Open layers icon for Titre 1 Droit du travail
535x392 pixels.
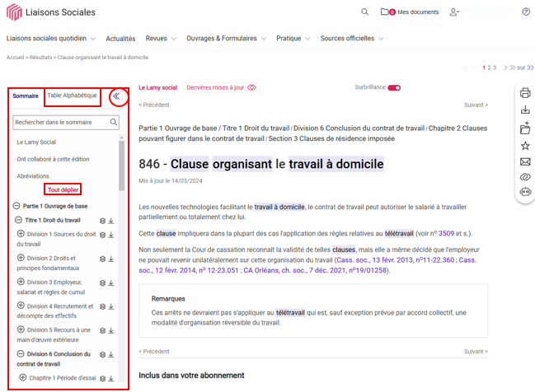pyautogui.click(x=102, y=221)
